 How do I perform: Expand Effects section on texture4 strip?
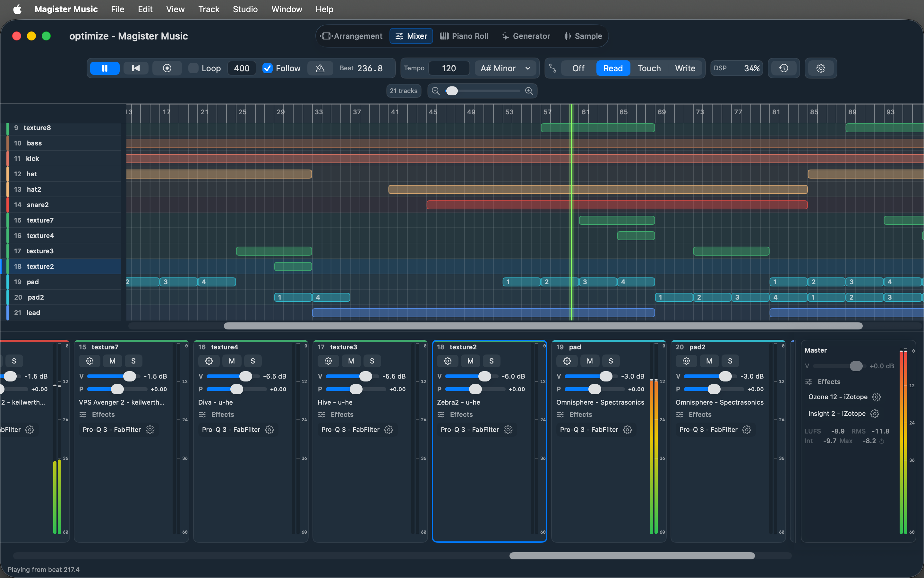(x=217, y=414)
